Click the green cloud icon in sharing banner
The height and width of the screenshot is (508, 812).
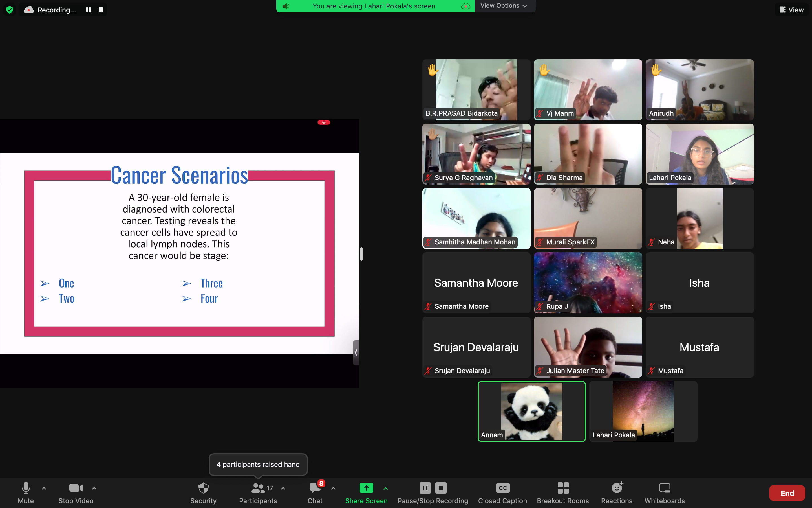pyautogui.click(x=466, y=6)
